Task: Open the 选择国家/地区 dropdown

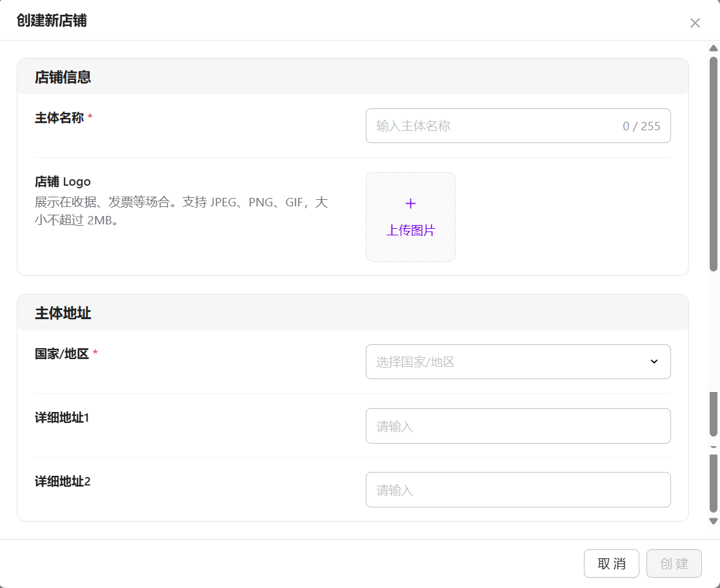Action: pyautogui.click(x=510, y=362)
